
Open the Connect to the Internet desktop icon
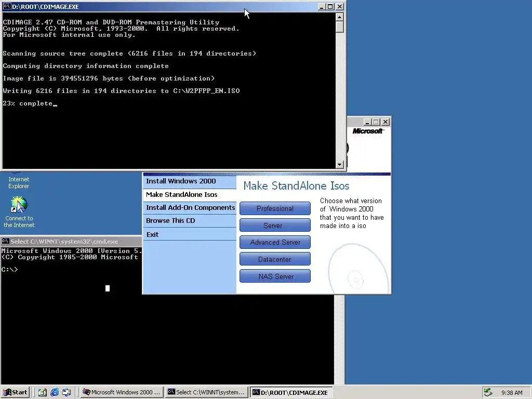19,212
